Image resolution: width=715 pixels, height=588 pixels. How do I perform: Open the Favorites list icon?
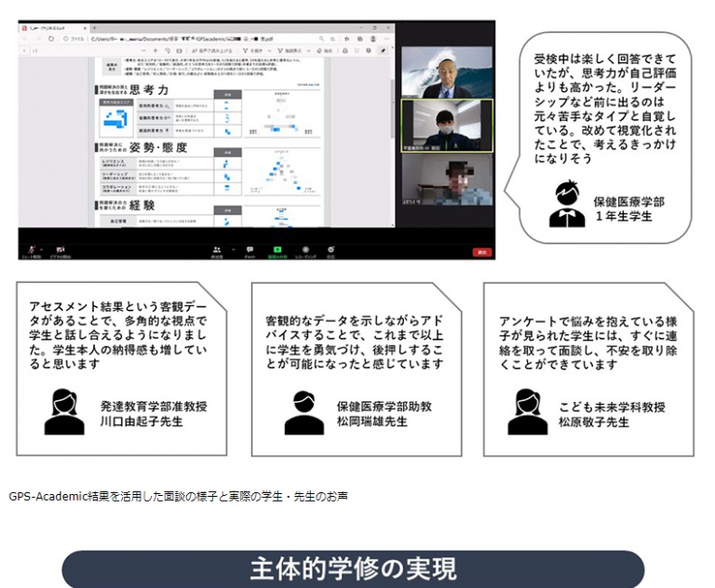[x=347, y=39]
